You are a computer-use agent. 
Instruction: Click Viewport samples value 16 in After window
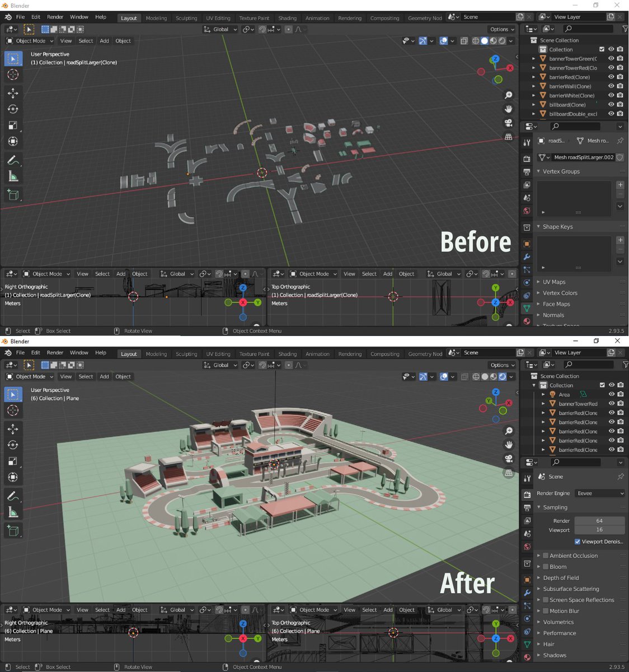tap(599, 530)
